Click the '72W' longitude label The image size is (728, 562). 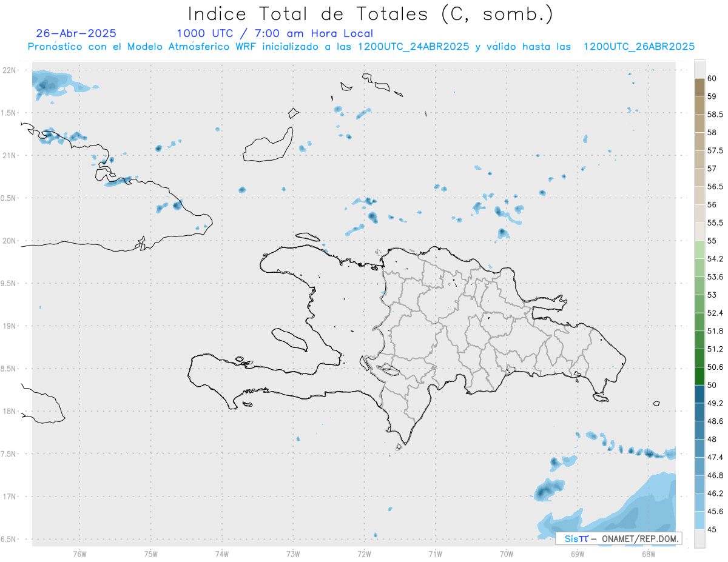coord(364,554)
